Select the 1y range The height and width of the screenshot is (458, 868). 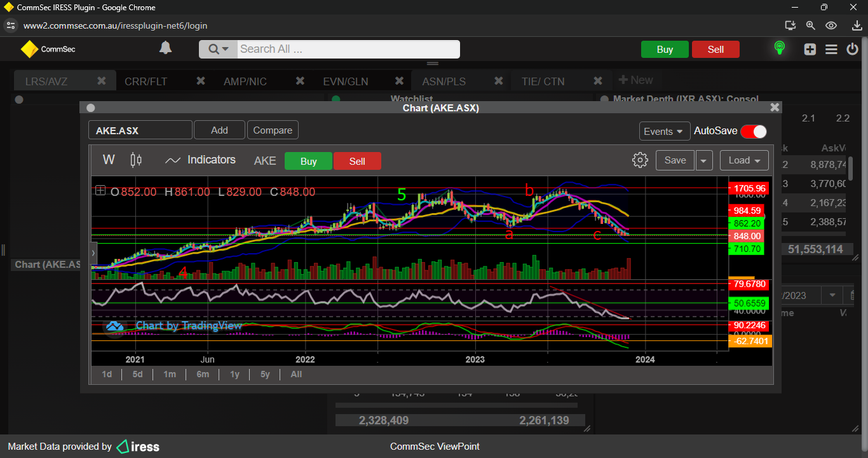234,374
